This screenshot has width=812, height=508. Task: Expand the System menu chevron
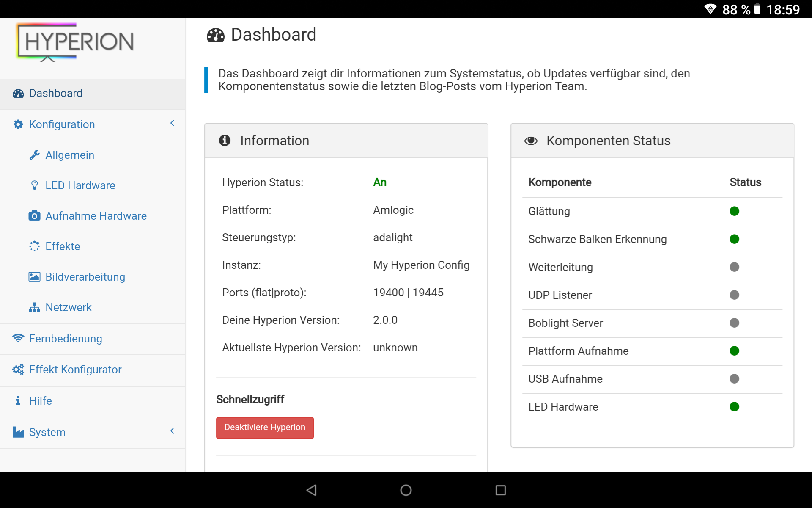click(172, 431)
